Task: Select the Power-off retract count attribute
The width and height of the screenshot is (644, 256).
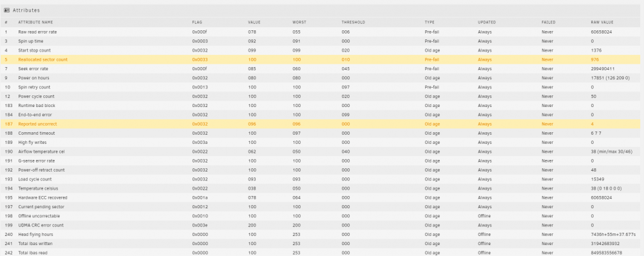Action: (x=41, y=170)
